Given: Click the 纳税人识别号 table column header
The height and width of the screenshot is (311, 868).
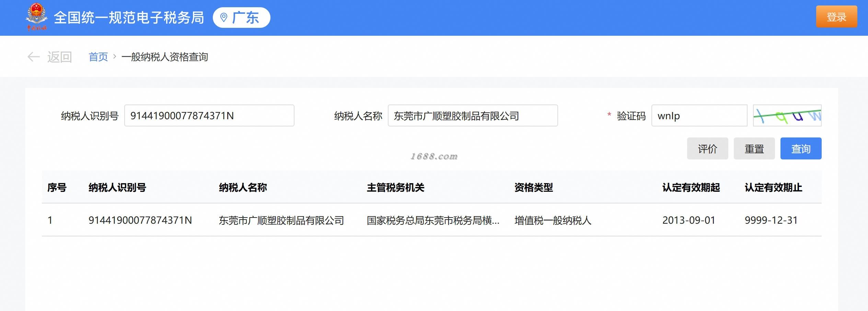Looking at the screenshot, I should pos(117,187).
